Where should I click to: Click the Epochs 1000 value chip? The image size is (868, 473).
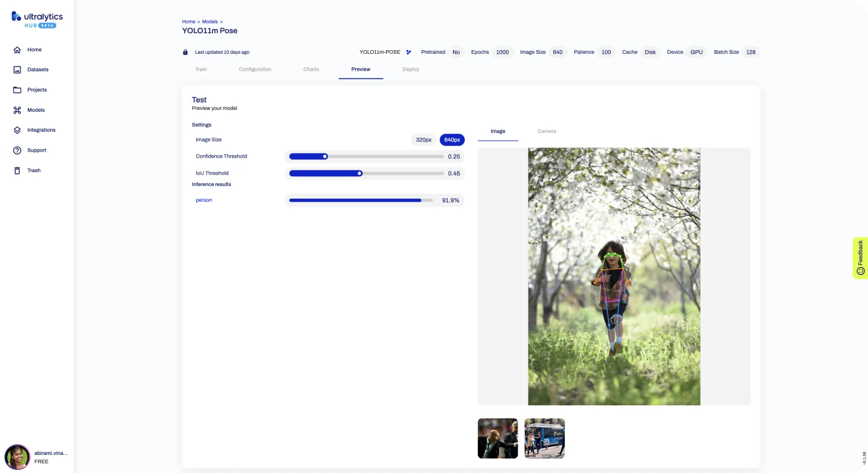coord(503,52)
